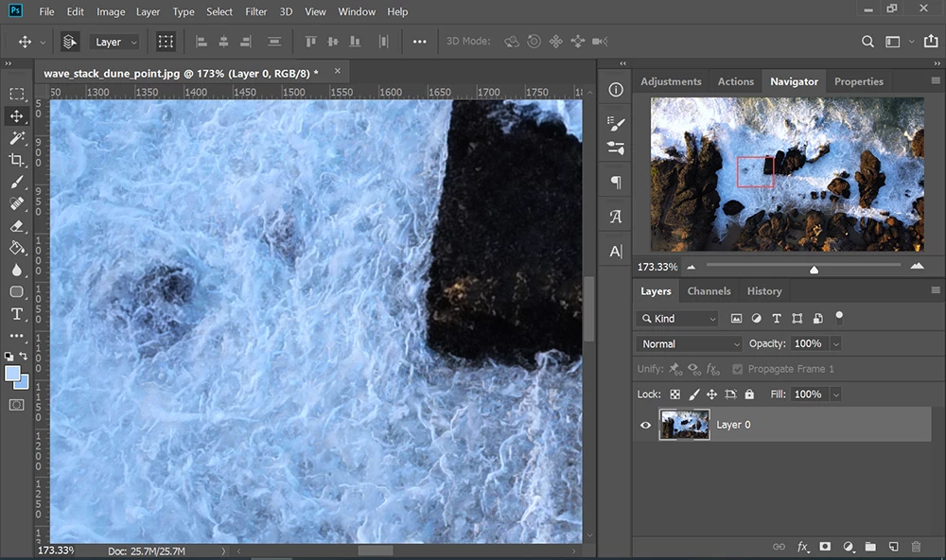
Task: Select the Crop tool
Action: tap(17, 161)
